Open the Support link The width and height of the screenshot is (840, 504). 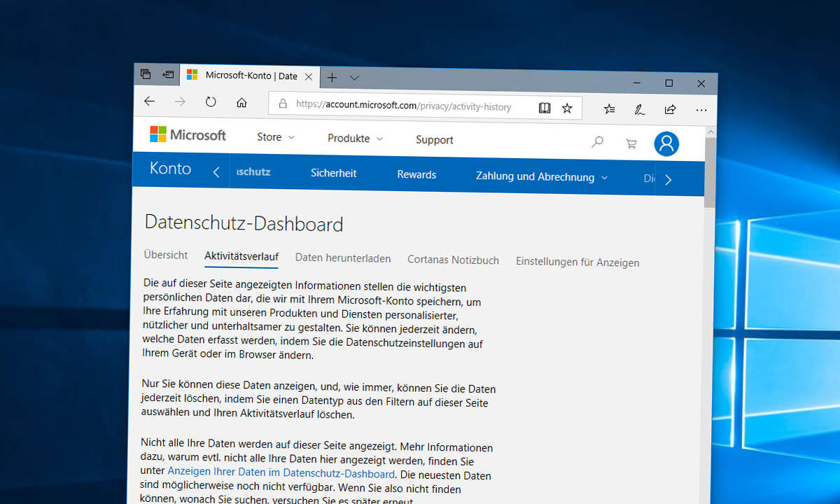pos(435,140)
